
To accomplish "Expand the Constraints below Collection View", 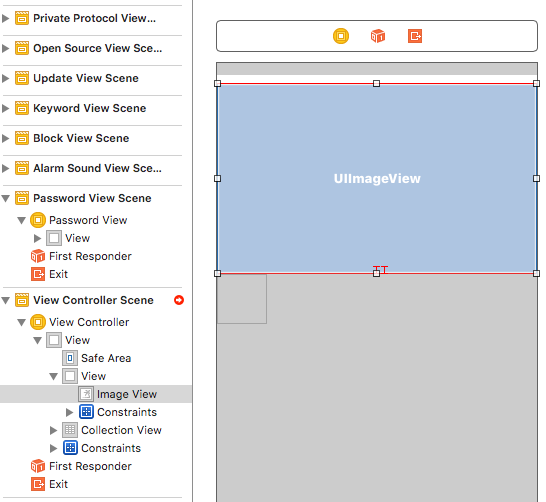I will (x=53, y=448).
